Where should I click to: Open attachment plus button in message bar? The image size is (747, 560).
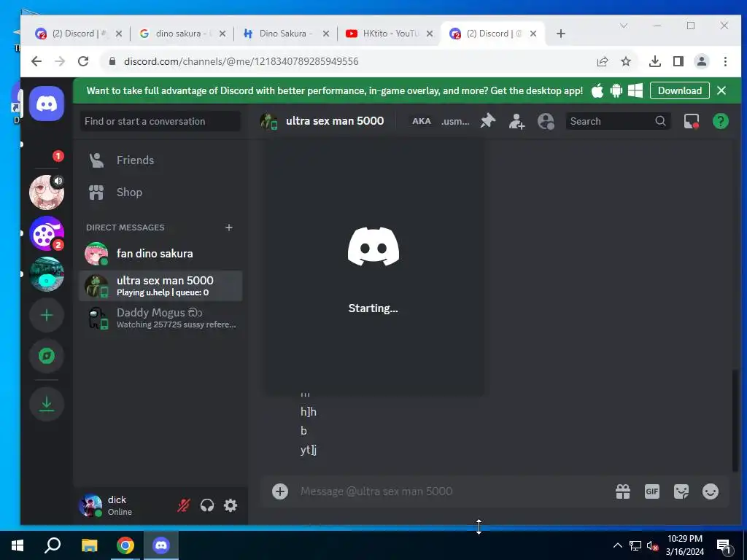coord(280,491)
